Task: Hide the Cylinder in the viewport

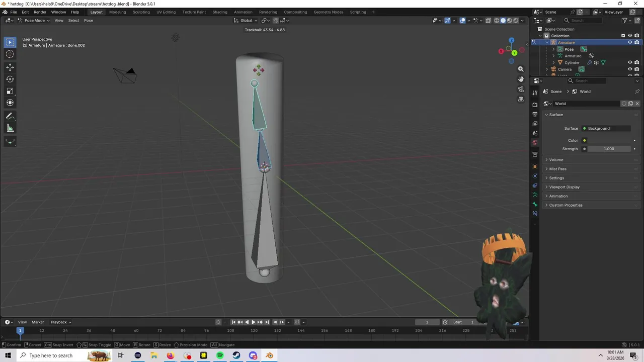Action: 630,63
